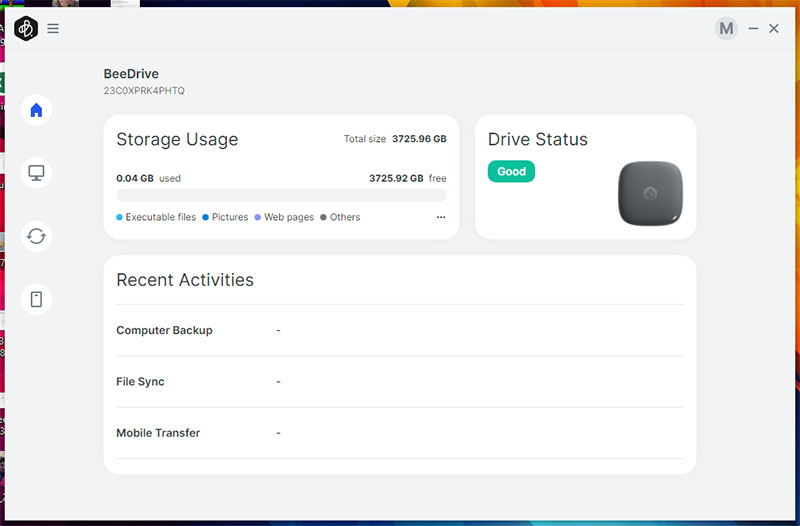Click the green Good status badge
The image size is (800, 526).
(x=511, y=171)
